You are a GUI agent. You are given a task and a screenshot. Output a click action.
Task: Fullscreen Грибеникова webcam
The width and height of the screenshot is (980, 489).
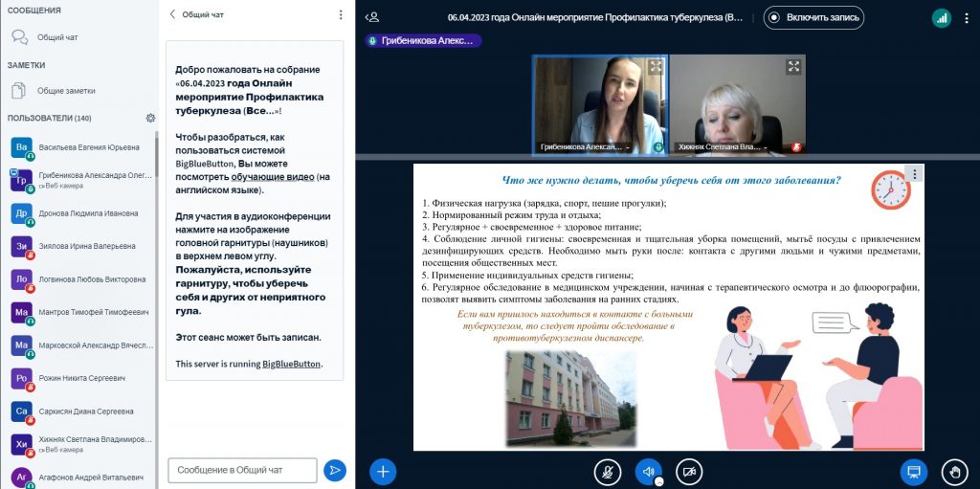pyautogui.click(x=655, y=66)
